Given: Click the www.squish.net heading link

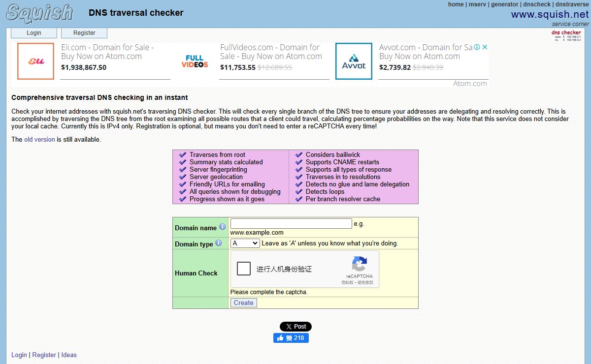Looking at the screenshot, I should pos(550,14).
